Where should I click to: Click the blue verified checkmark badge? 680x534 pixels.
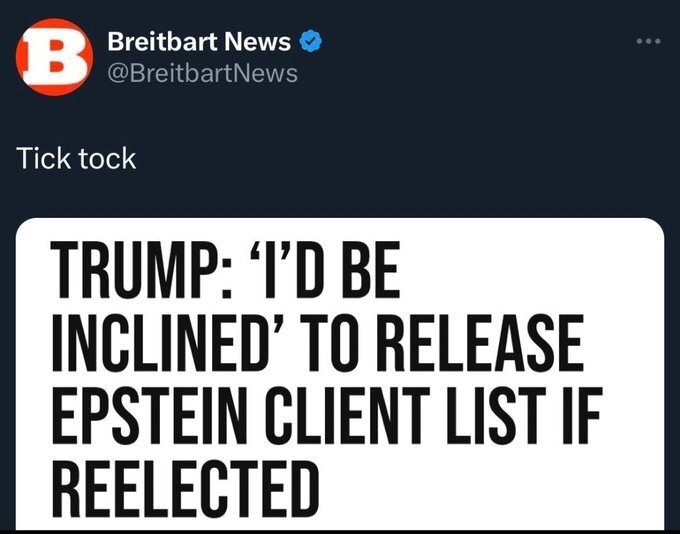(312, 42)
